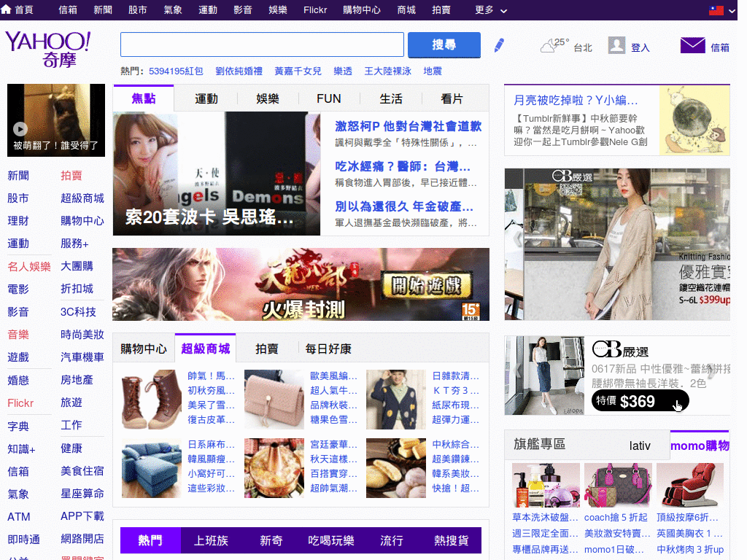Viewport: 747px width, 560px height.
Task: Click 登入 link in header
Action: [640, 47]
